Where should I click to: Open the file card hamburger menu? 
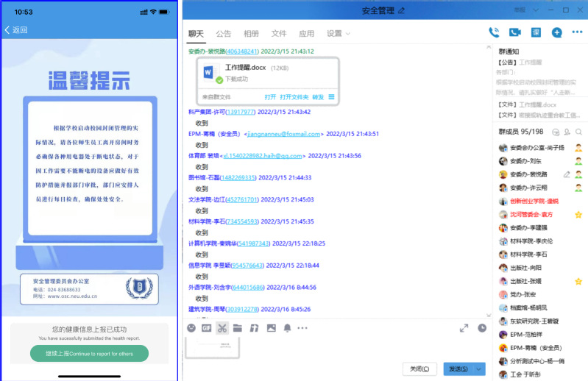coord(331,97)
